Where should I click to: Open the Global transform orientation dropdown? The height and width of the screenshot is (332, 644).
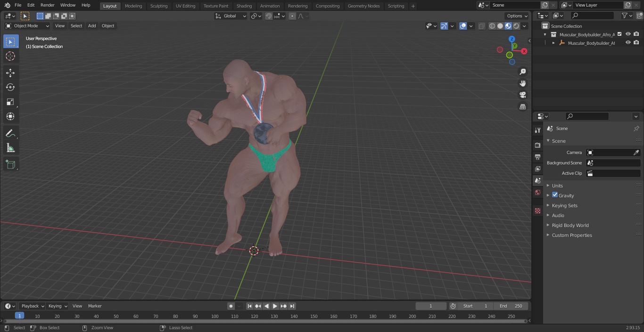click(x=231, y=16)
